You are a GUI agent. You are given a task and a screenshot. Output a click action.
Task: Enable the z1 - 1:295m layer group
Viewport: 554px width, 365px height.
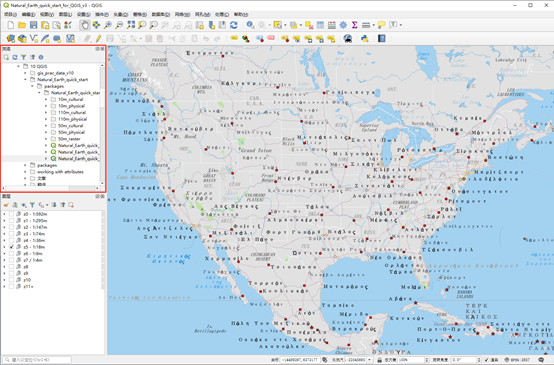pos(11,220)
